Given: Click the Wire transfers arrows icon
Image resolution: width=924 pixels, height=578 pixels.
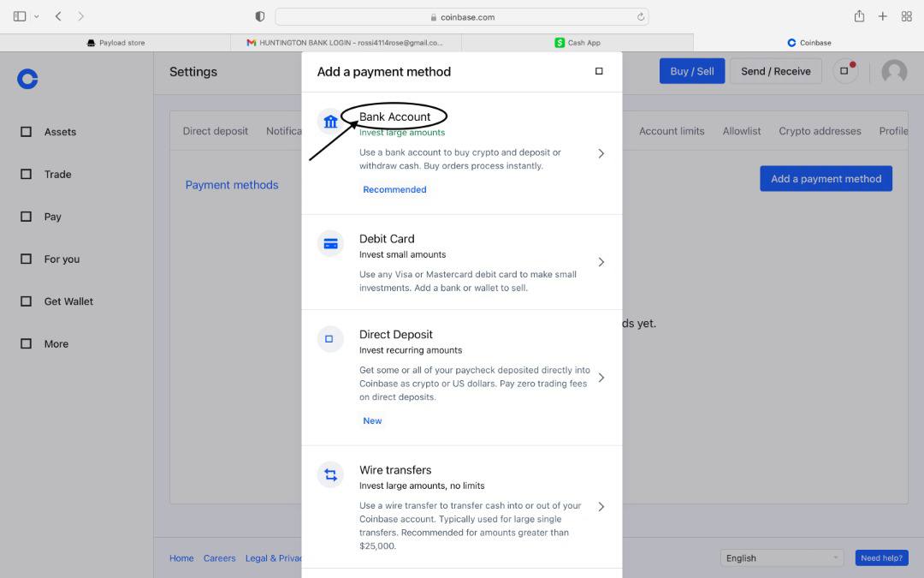Looking at the screenshot, I should click(x=330, y=475).
